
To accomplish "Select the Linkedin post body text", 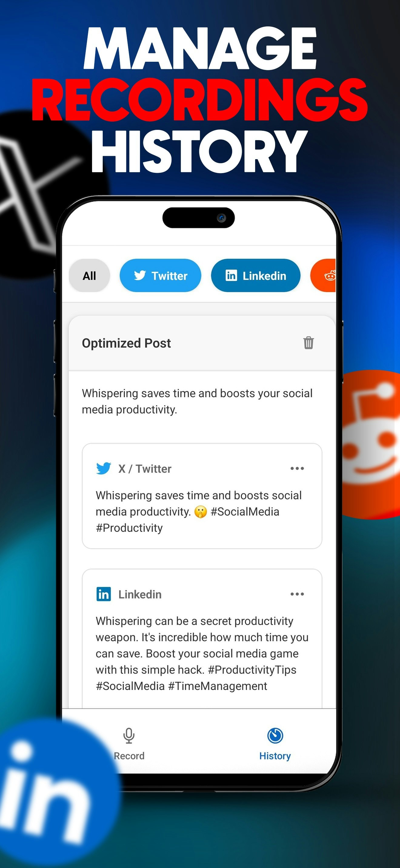I will pyautogui.click(x=202, y=653).
